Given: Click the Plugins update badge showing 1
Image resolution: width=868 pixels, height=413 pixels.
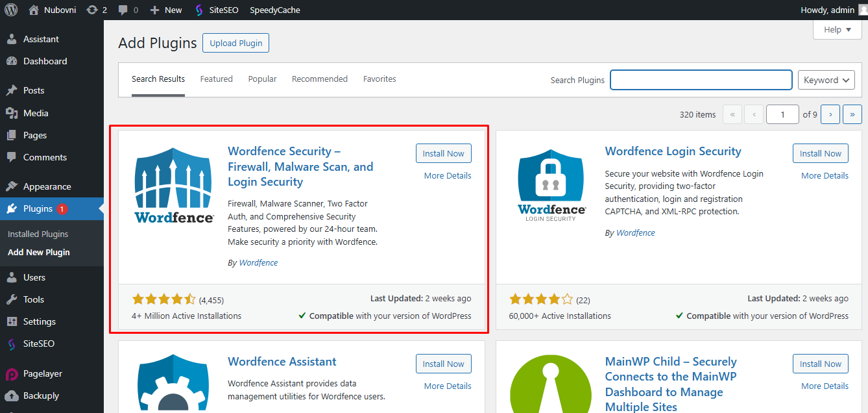Looking at the screenshot, I should 62,209.
